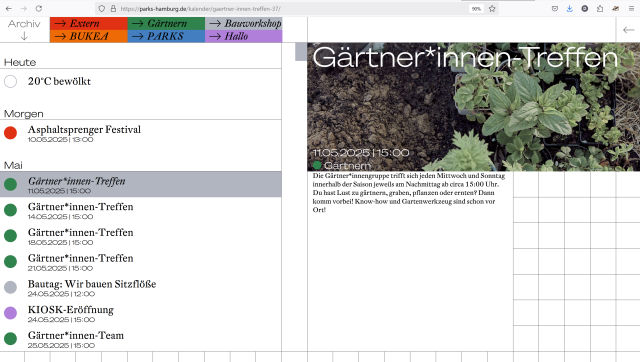
Task: Filter by the green Gärtnern category
Action: 167,23
